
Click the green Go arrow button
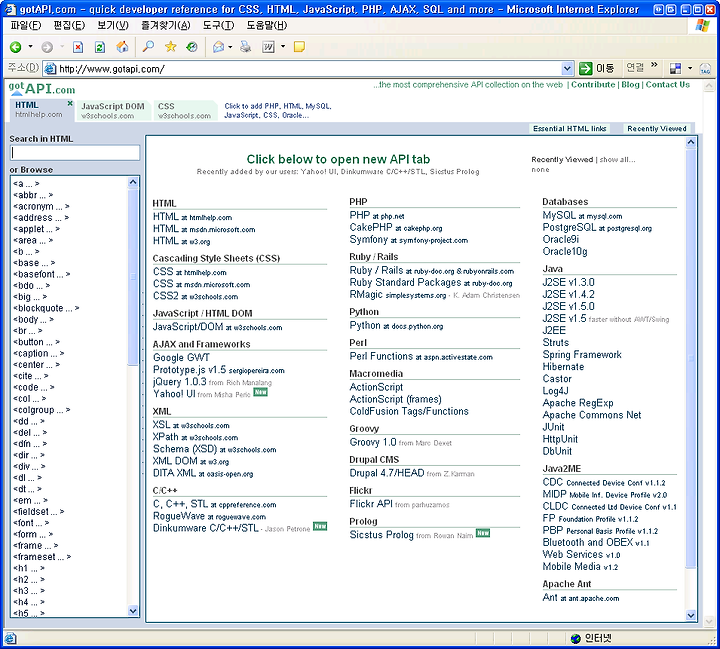pos(585,68)
